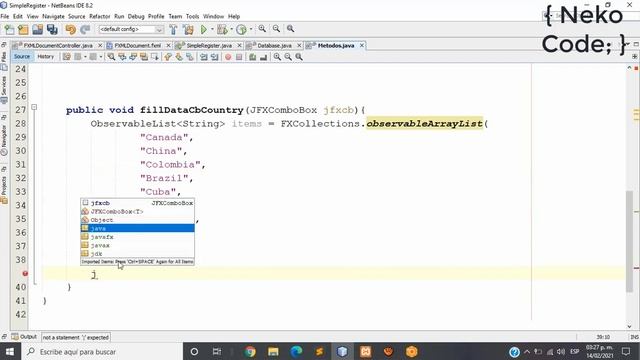640x360 pixels.
Task: Click the editor Find Selection magnifier icon
Action: [111, 57]
